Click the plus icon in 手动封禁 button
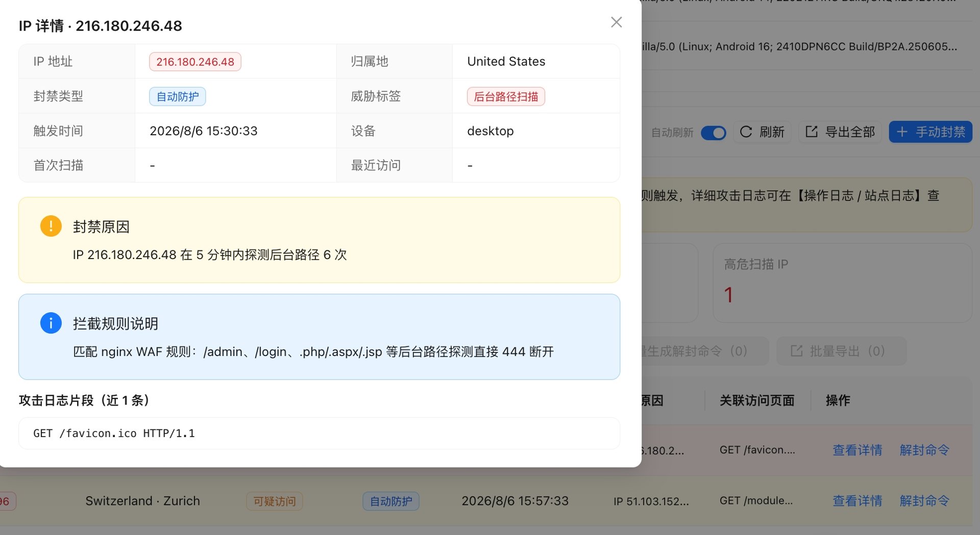Screen dimensions: 980x535 (902, 132)
